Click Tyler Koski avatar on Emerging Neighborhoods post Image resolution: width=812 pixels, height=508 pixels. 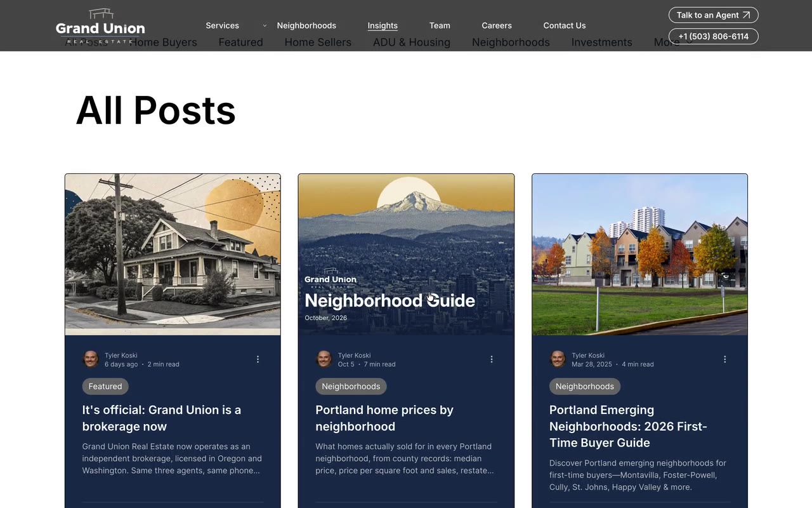[558, 359]
